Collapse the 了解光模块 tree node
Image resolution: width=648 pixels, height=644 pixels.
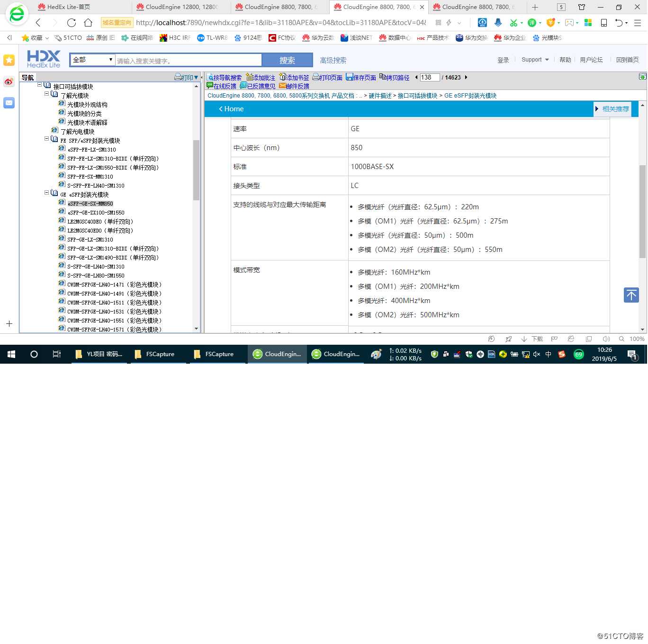pyautogui.click(x=47, y=94)
